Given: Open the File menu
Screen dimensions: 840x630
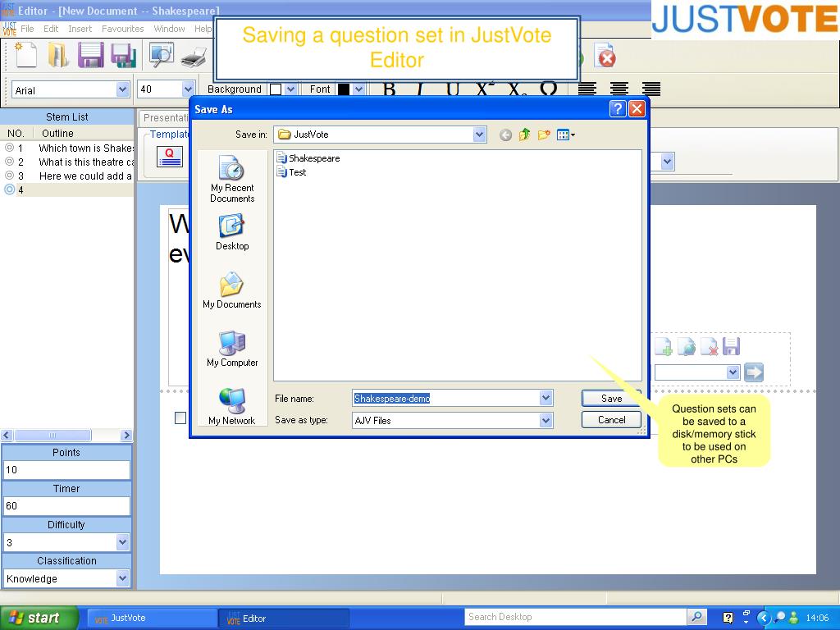Looking at the screenshot, I should [x=27, y=29].
